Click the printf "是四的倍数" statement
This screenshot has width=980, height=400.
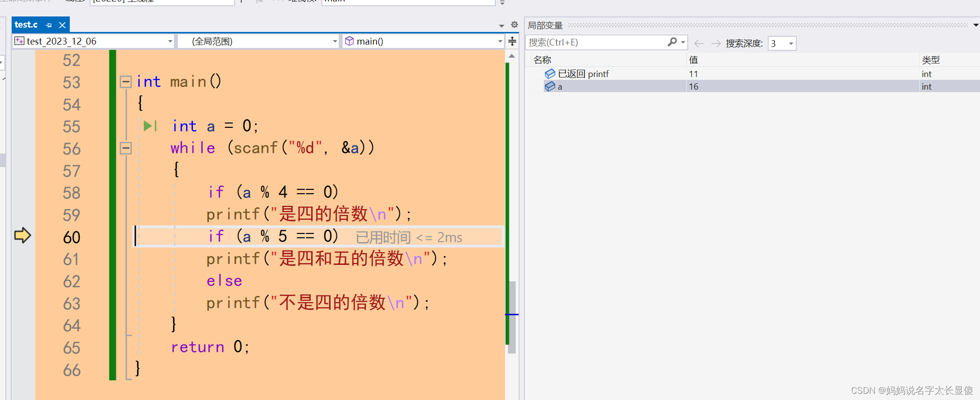(x=309, y=214)
